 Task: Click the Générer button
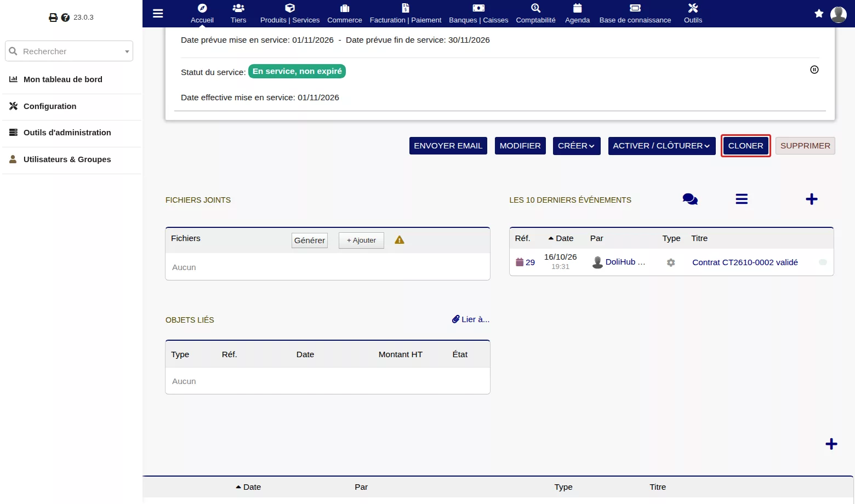(x=310, y=240)
